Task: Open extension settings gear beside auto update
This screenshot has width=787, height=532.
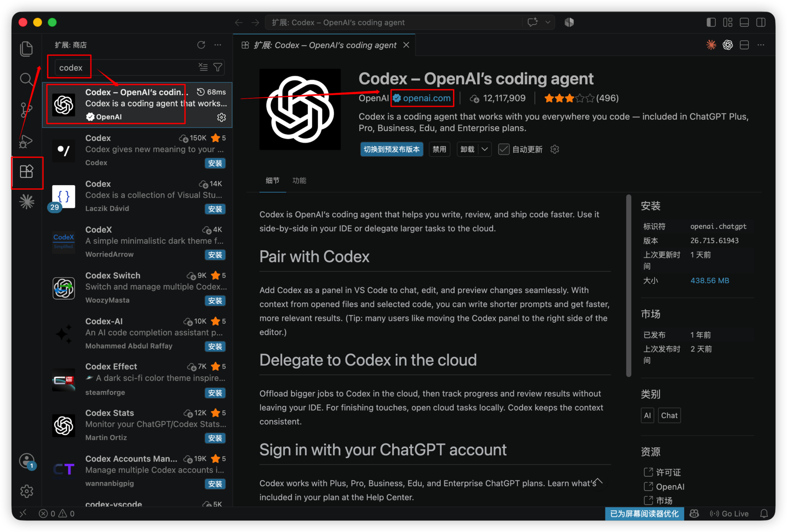Action: click(x=555, y=149)
